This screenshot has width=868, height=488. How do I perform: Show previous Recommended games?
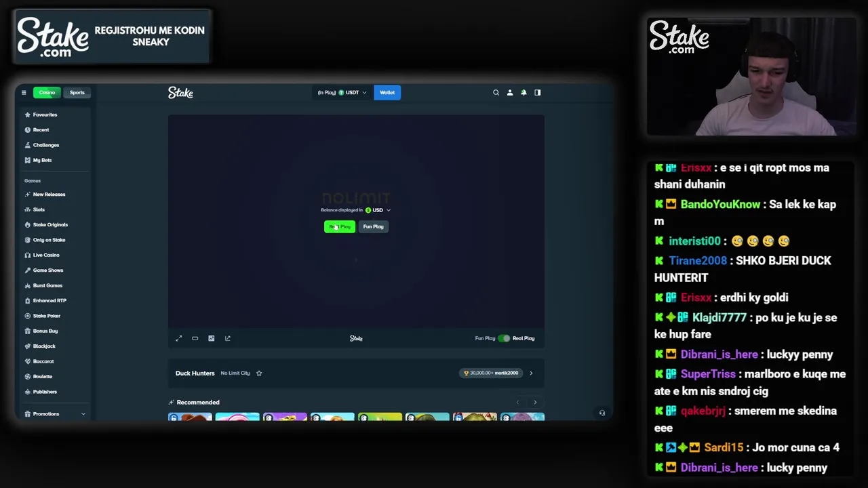pos(517,403)
